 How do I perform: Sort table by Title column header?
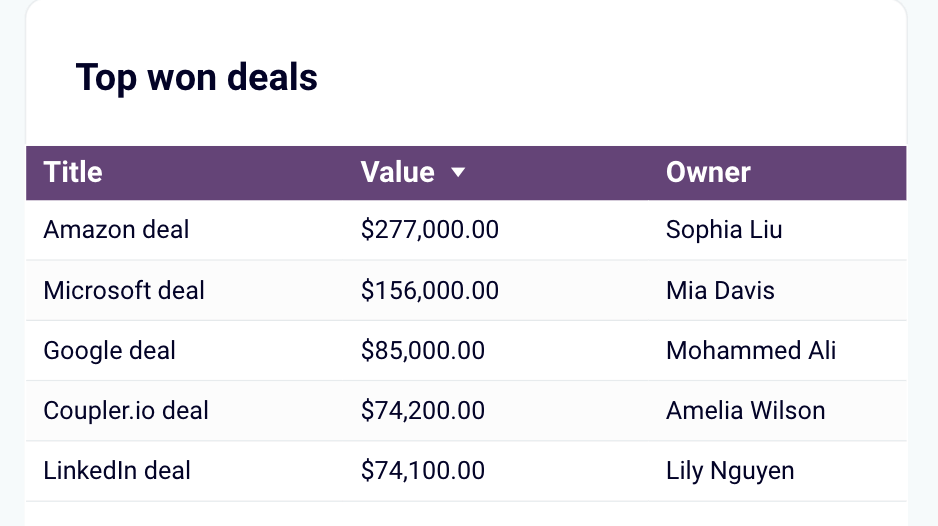[73, 172]
